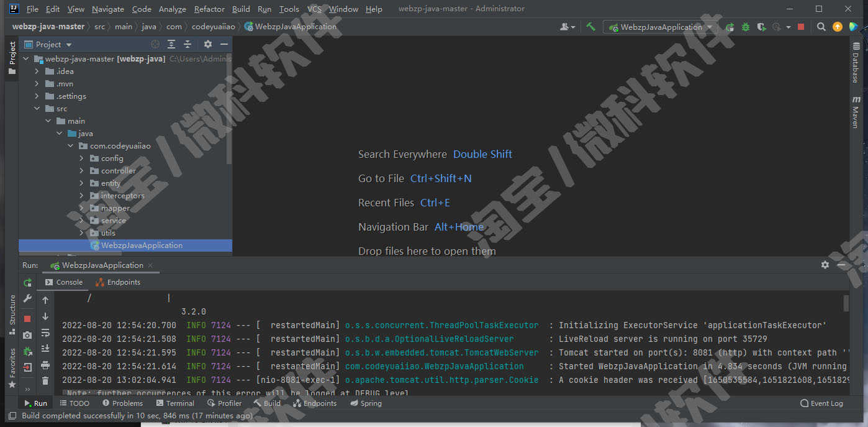Open the Navigate menu
This screenshot has height=427, width=868.
click(x=108, y=9)
